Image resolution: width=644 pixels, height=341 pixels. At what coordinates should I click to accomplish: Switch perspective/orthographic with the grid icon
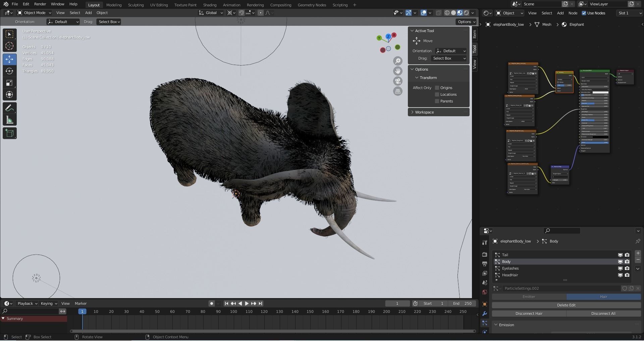point(398,91)
